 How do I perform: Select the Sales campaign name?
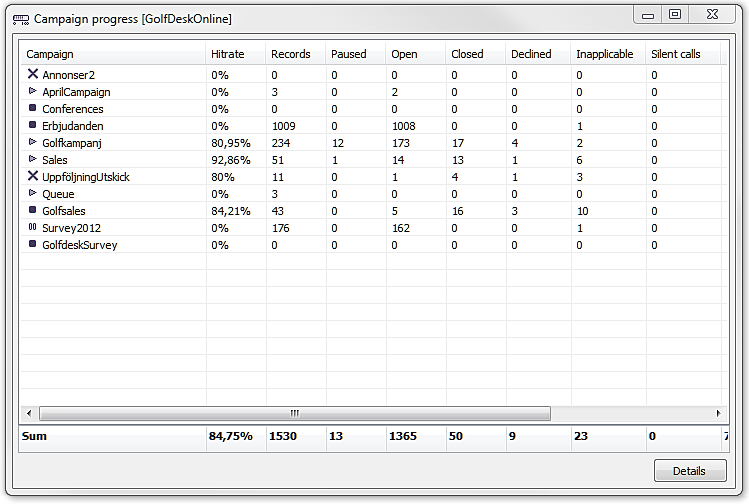(54, 160)
